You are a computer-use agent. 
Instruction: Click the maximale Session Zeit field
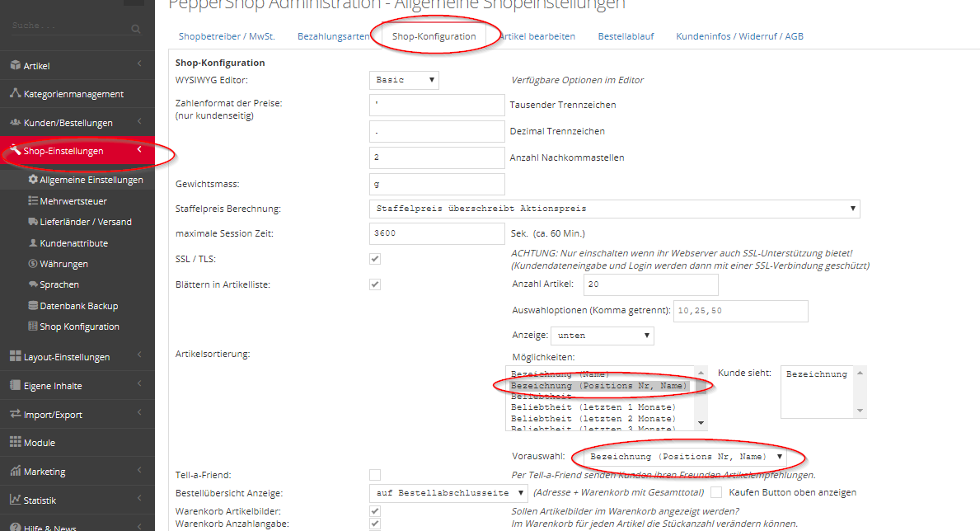(x=437, y=233)
